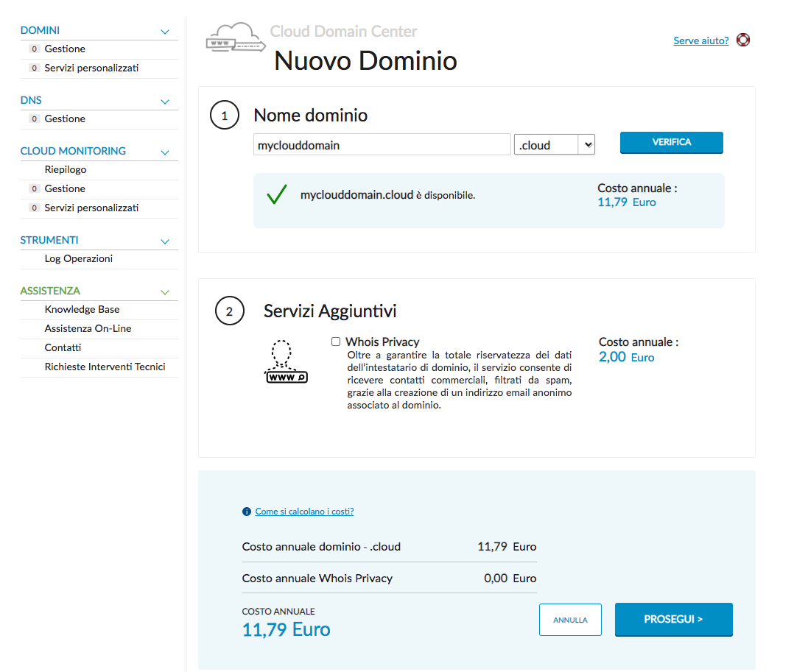Click the step 2 circle for Servizi Aggiuntivi
The width and height of the screenshot is (794, 672).
pyautogui.click(x=229, y=311)
